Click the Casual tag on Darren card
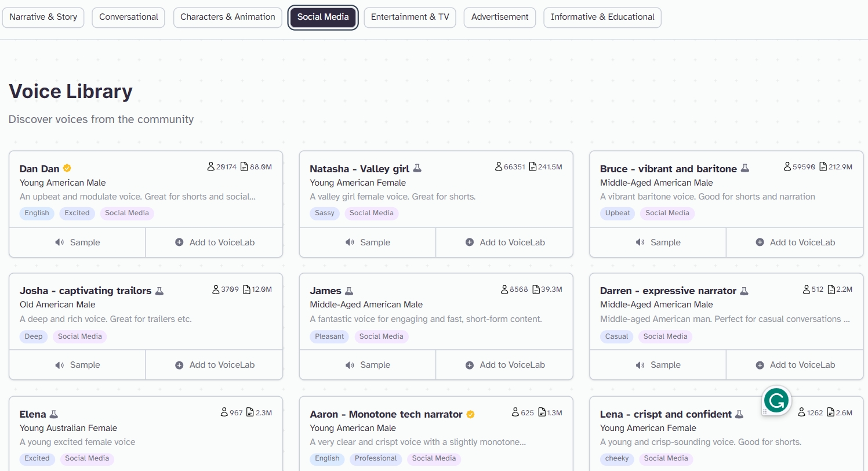The image size is (868, 471). pyautogui.click(x=617, y=336)
